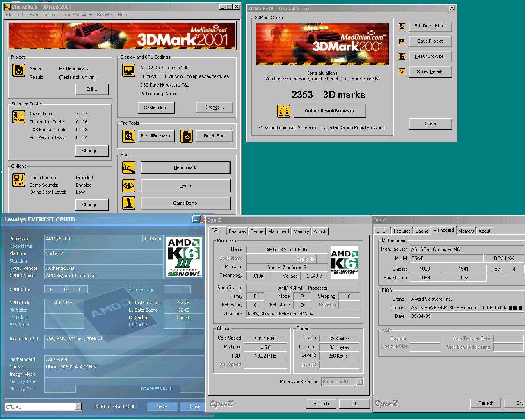Screen dimensions: 525x420
Task: Click the BIOS Date 09/04/99 field
Action: [467, 316]
